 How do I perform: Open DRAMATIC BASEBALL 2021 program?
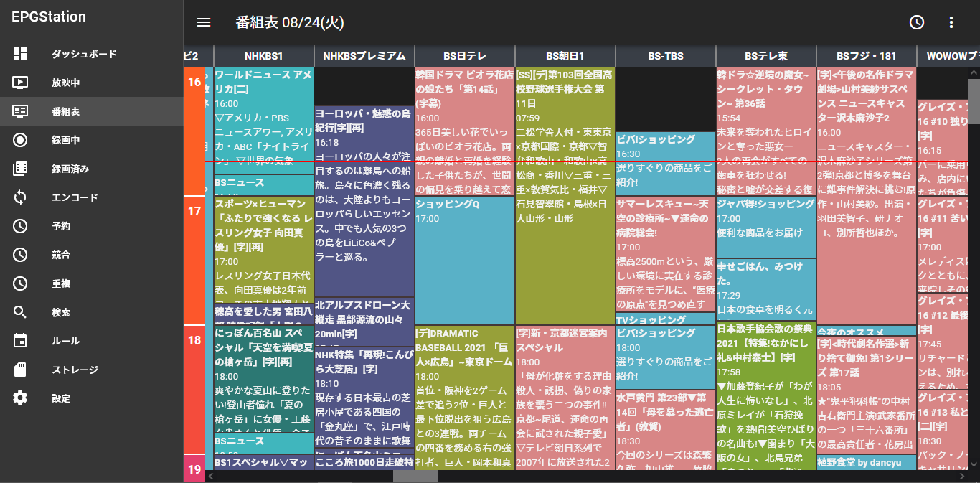coord(465,398)
